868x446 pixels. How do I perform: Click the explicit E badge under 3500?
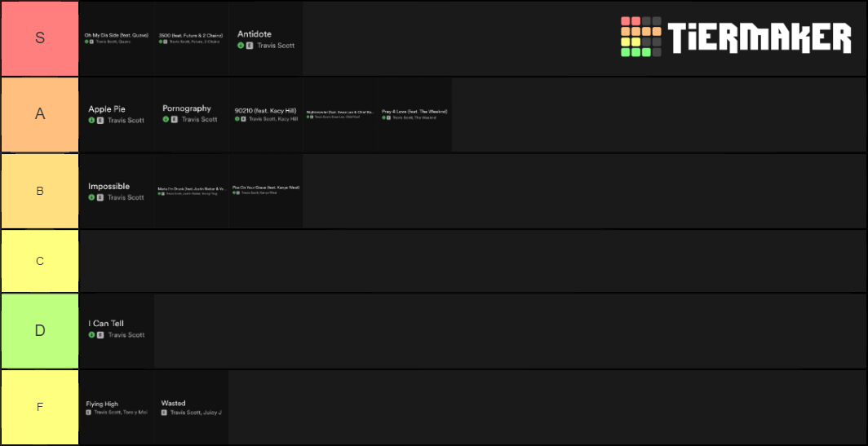pos(166,42)
